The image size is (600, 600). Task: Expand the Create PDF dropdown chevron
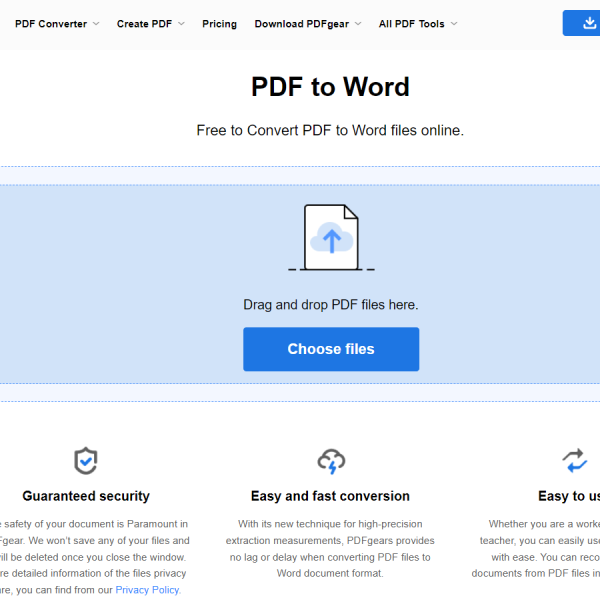[x=181, y=24]
